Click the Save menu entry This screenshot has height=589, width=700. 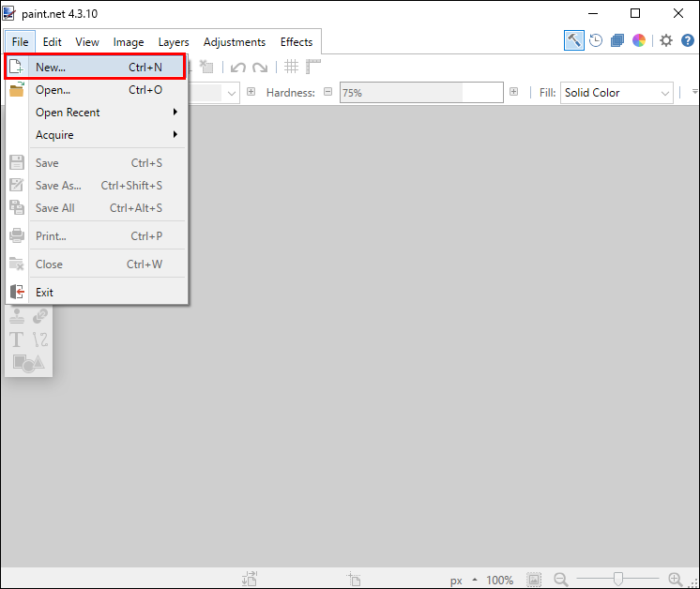[x=95, y=163]
